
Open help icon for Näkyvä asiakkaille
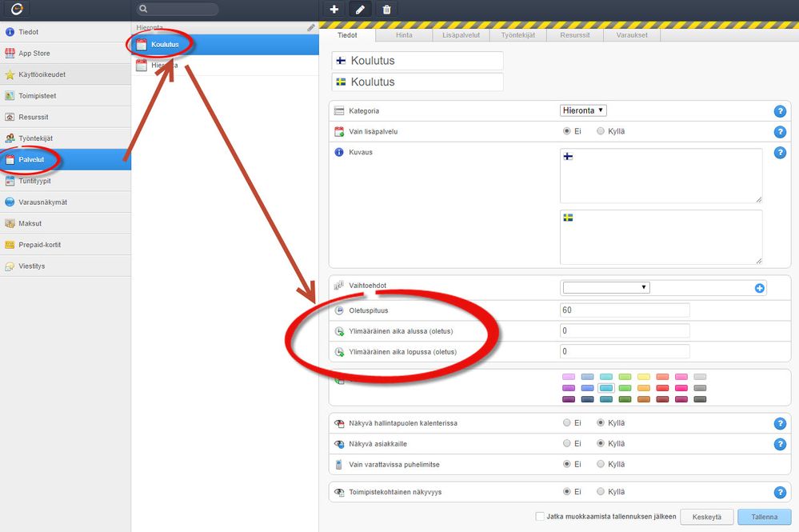[x=780, y=444]
